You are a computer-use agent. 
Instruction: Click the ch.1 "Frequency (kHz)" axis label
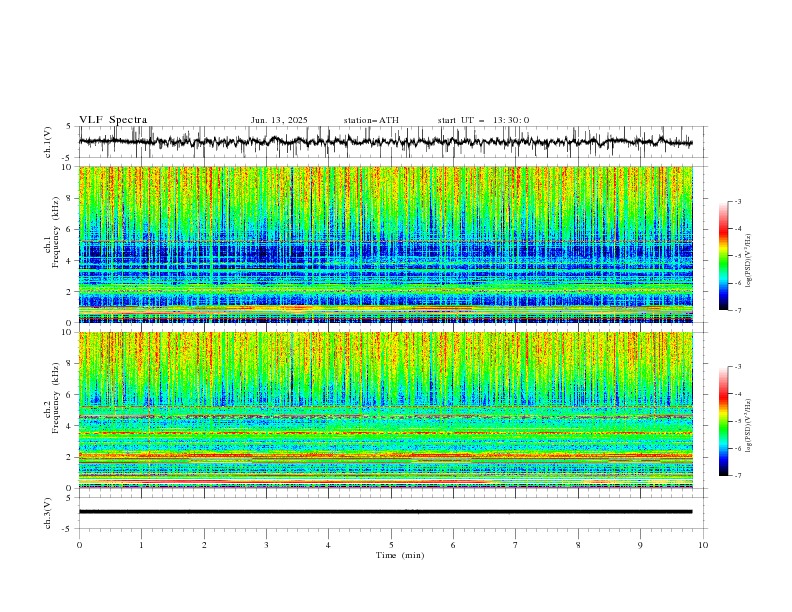point(57,233)
